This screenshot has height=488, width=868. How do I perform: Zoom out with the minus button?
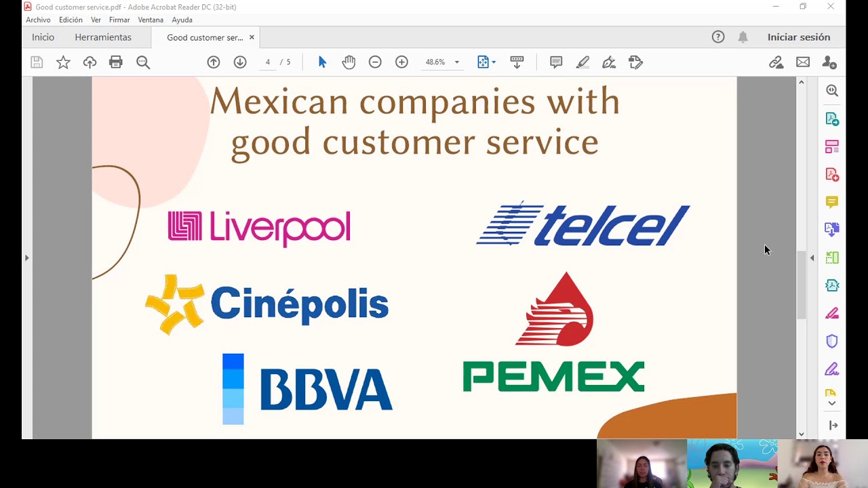[x=375, y=62]
